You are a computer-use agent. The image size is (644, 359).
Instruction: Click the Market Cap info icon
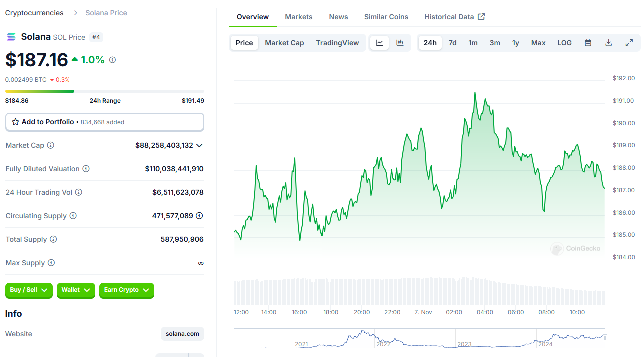51,145
